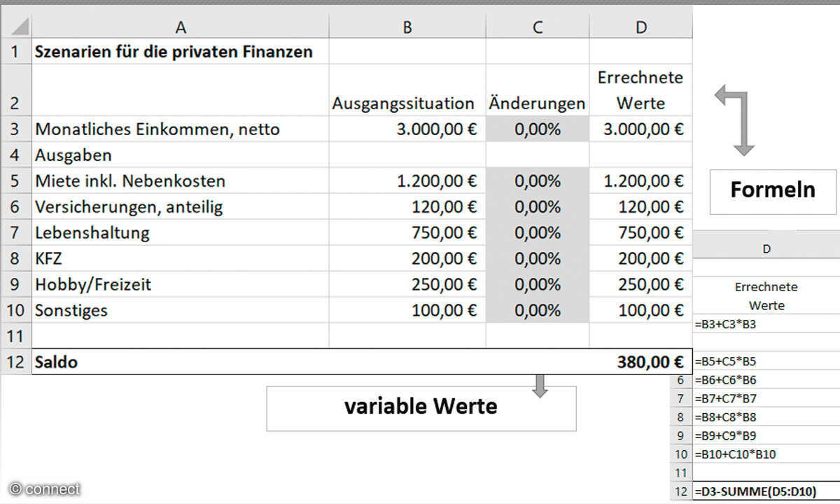Click Lebenshaltung value in Ausgangssituation column
The width and height of the screenshot is (840, 504).
click(x=407, y=232)
